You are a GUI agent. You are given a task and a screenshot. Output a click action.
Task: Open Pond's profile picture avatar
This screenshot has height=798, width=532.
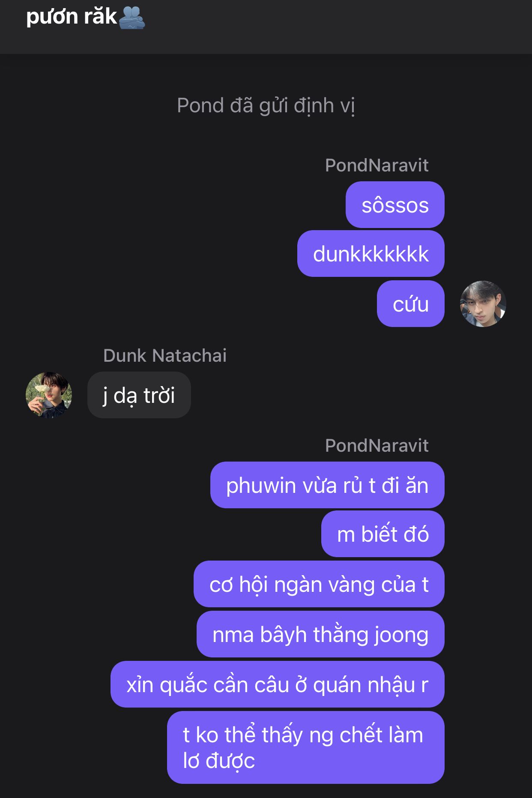click(483, 304)
